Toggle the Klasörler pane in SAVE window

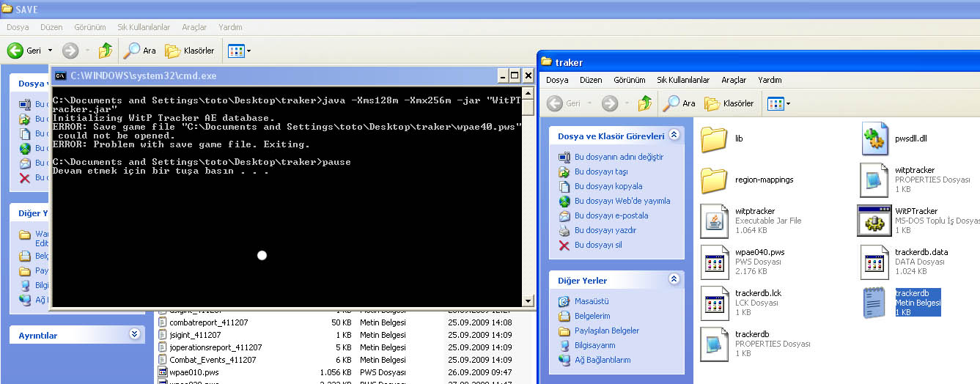[190, 51]
